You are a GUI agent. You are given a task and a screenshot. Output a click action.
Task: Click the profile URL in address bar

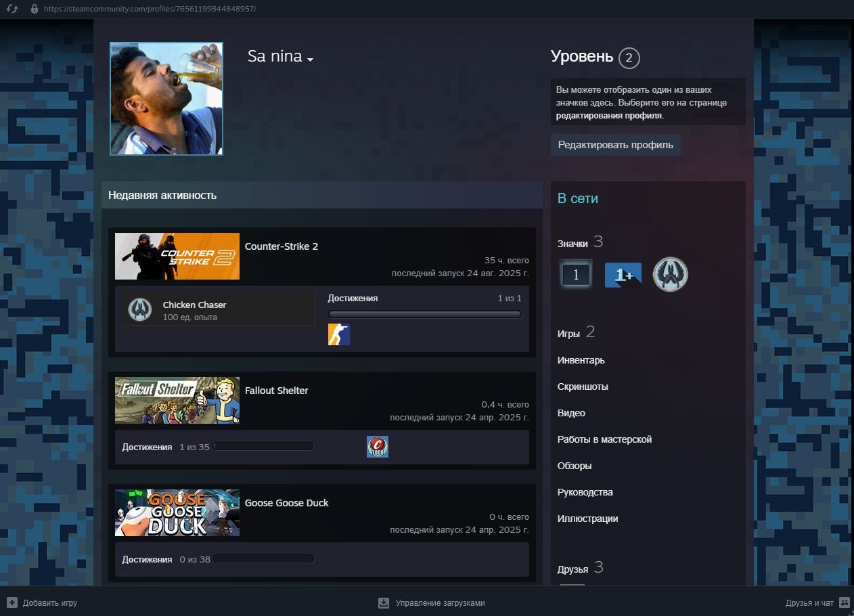[x=150, y=9]
